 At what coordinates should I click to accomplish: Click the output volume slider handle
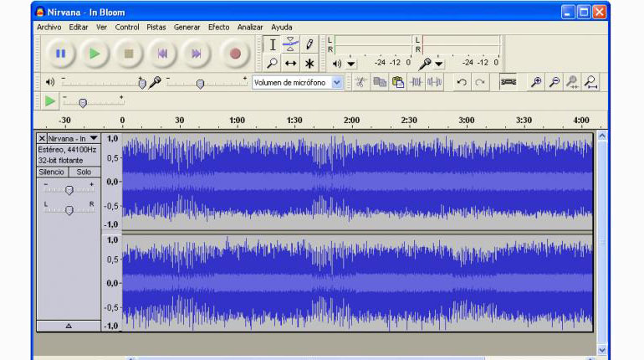coord(142,84)
